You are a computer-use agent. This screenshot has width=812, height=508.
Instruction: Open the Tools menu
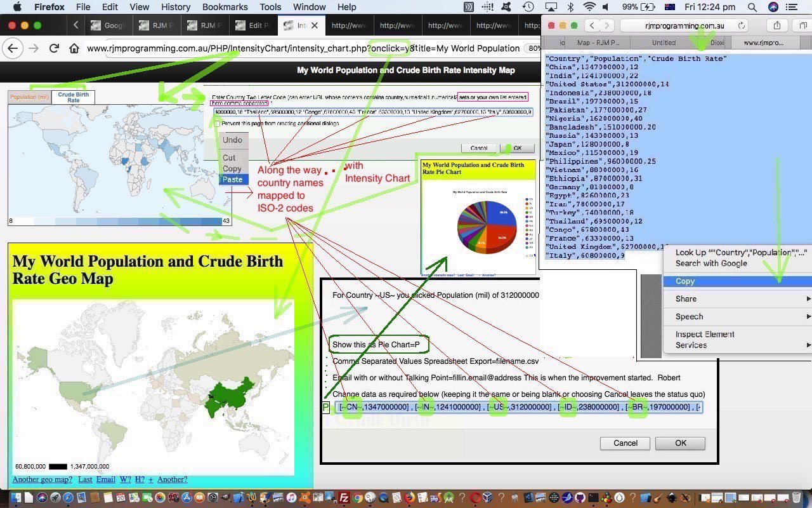click(x=270, y=7)
